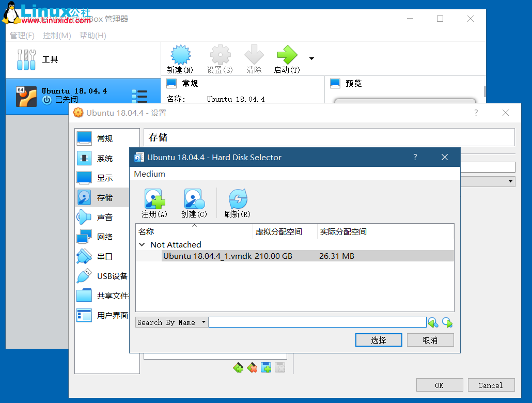Click 预览 preview section header
This screenshot has height=403, width=532.
click(x=353, y=84)
